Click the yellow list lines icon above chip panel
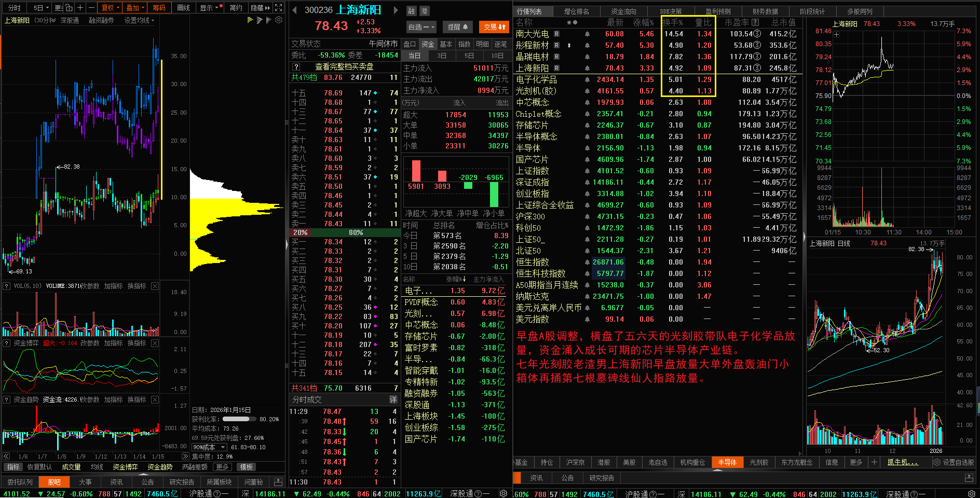Screen dimensions: 980x498 250,20
